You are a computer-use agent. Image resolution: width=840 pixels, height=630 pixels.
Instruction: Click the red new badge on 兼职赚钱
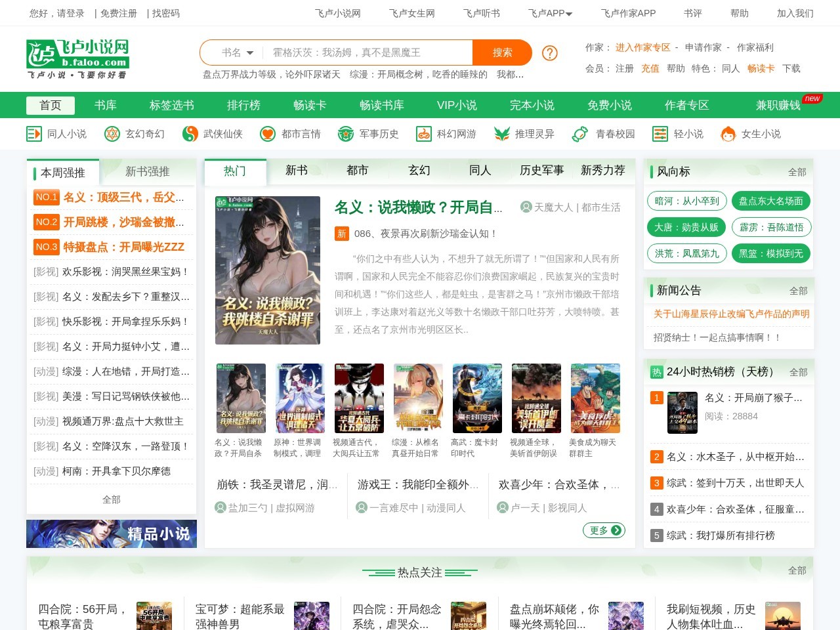click(x=812, y=98)
